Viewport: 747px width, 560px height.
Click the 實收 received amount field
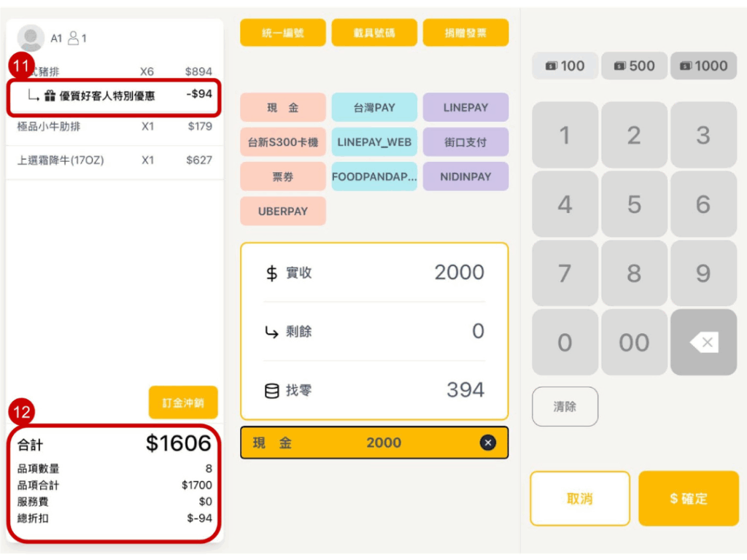click(374, 273)
